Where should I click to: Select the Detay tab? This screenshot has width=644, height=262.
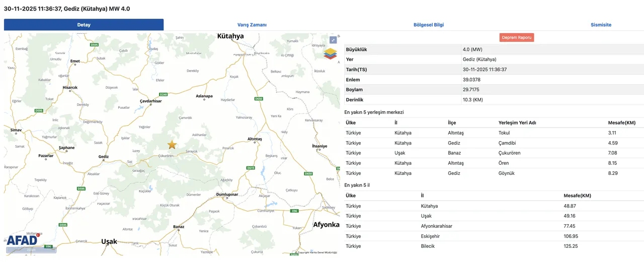point(84,25)
